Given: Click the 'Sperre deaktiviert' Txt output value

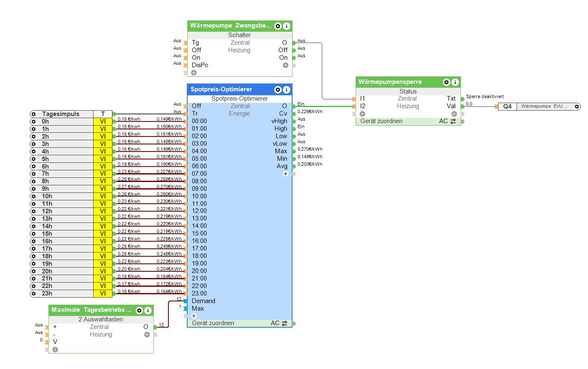Looking at the screenshot, I should 485,96.
